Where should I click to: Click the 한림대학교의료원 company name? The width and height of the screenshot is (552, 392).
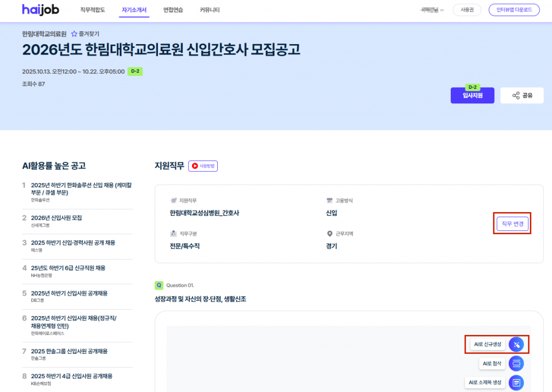point(44,33)
